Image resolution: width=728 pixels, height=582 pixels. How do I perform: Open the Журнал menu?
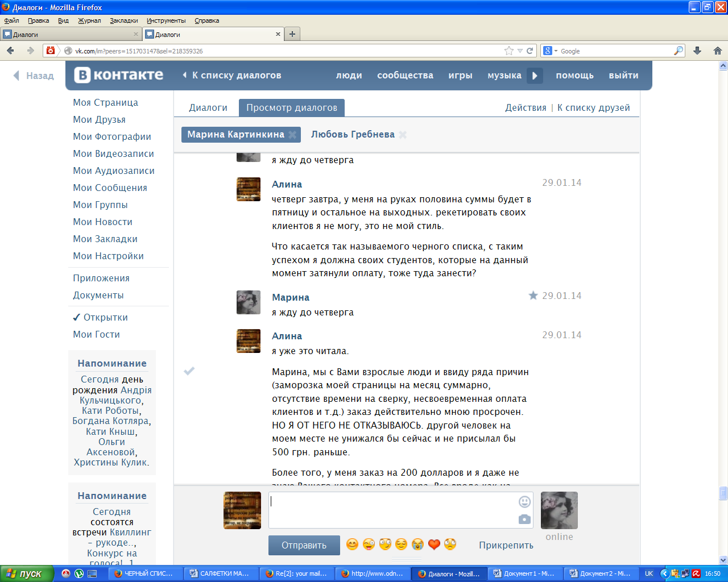click(x=89, y=20)
